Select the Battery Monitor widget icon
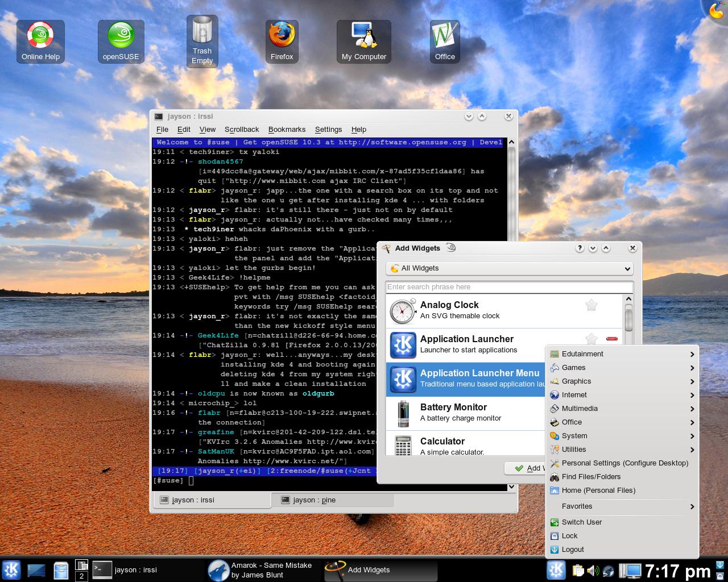 click(x=403, y=413)
